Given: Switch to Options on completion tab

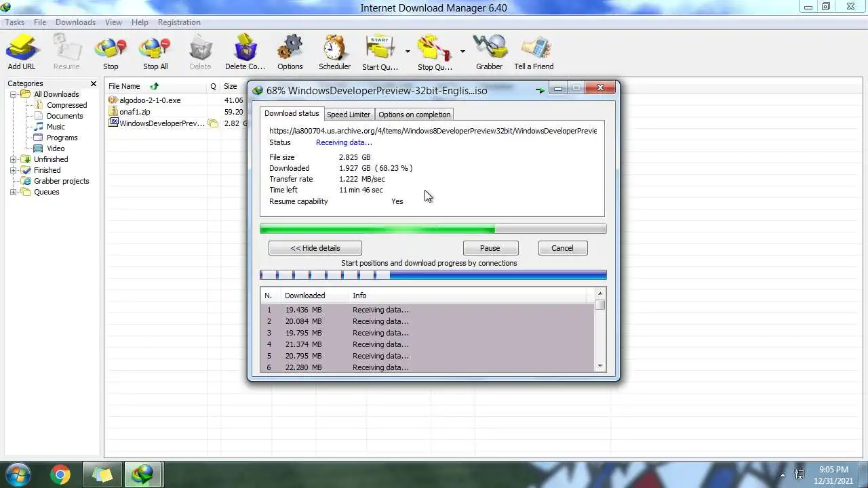Looking at the screenshot, I should pyautogui.click(x=414, y=115).
